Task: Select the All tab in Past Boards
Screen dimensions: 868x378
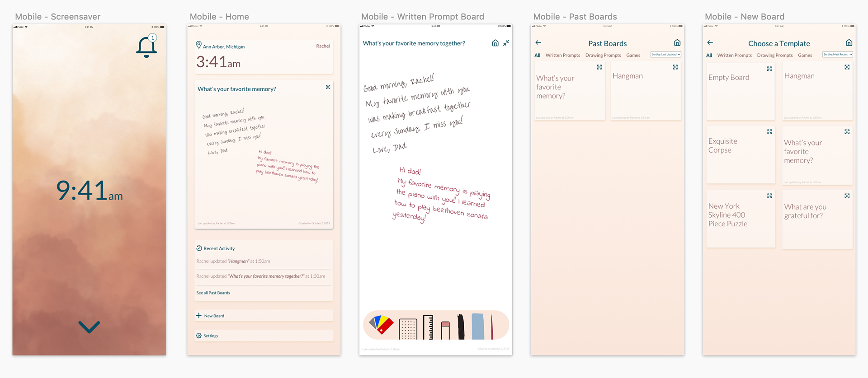Action: coord(538,55)
